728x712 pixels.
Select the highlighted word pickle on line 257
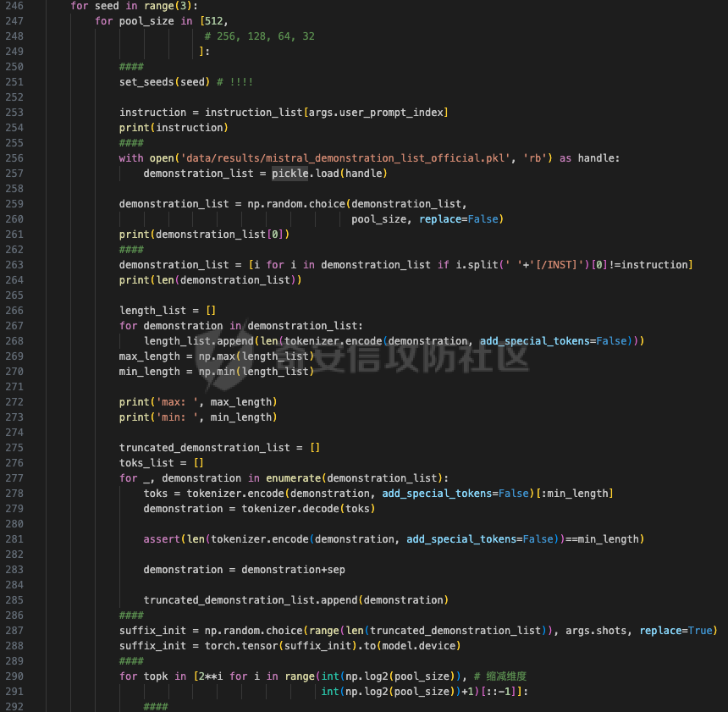pyautogui.click(x=290, y=174)
